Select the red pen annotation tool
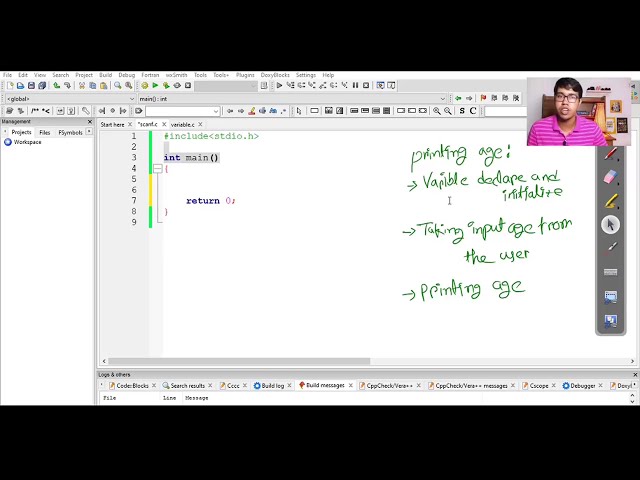The height and width of the screenshot is (480, 640). [x=611, y=154]
